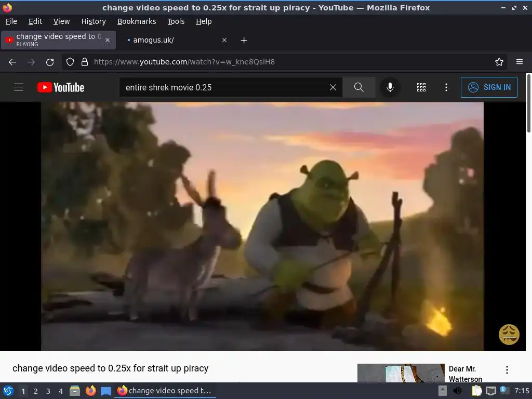Switch to workspace 3
The height and width of the screenshot is (399, 532).
pos(48,391)
